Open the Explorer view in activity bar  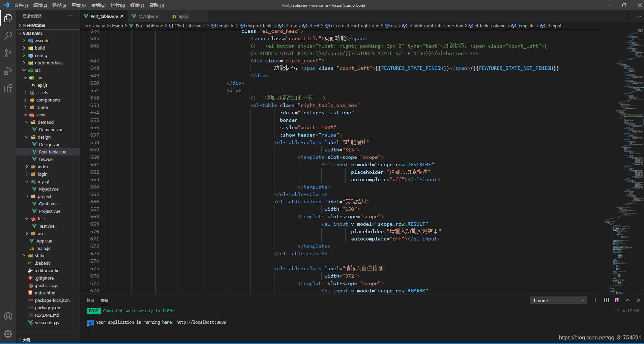click(x=8, y=18)
